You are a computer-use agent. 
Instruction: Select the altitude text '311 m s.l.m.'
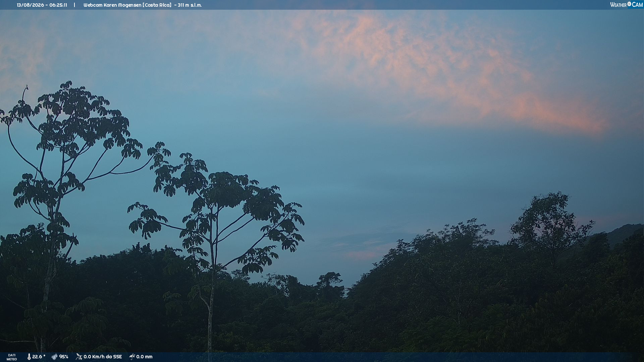pyautogui.click(x=190, y=5)
